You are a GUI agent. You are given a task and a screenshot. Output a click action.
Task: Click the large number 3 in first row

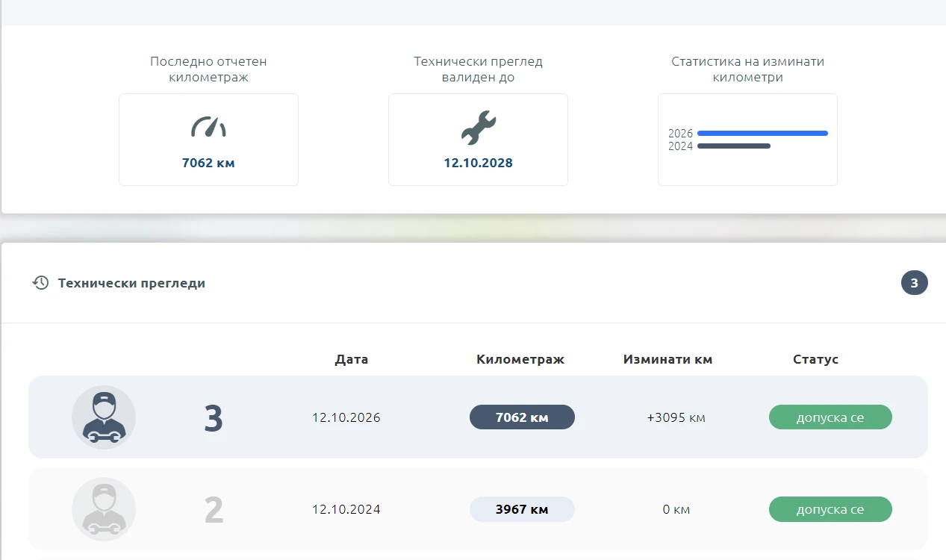coord(214,418)
